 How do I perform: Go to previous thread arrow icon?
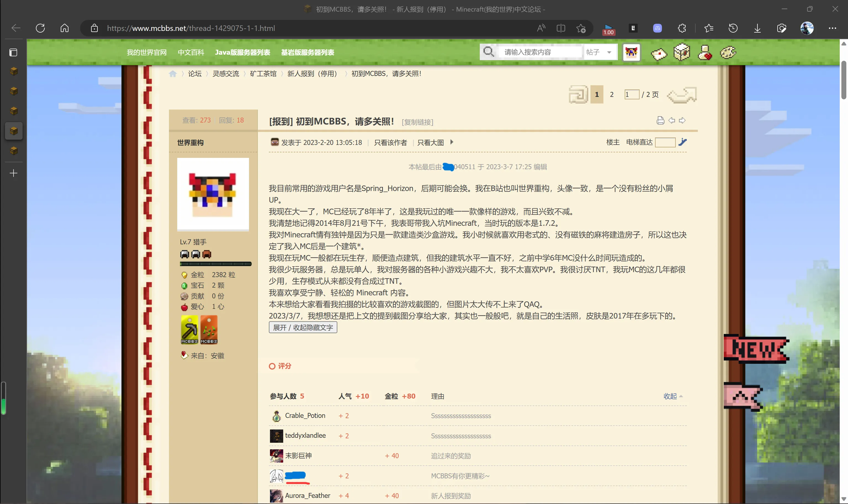[672, 120]
